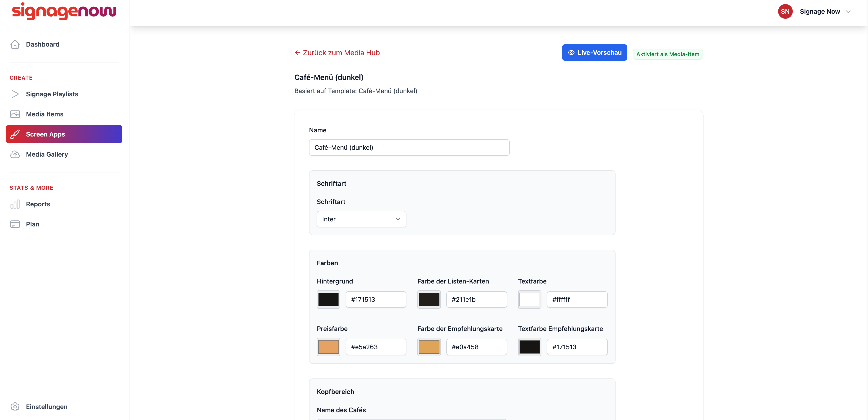Click the Plan credit card icon
The image size is (868, 420).
15,224
